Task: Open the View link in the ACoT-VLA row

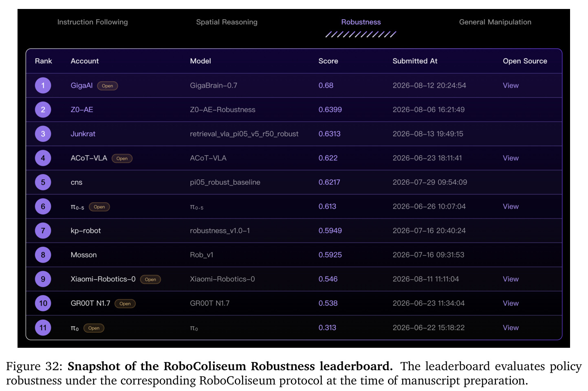Action: (511, 158)
